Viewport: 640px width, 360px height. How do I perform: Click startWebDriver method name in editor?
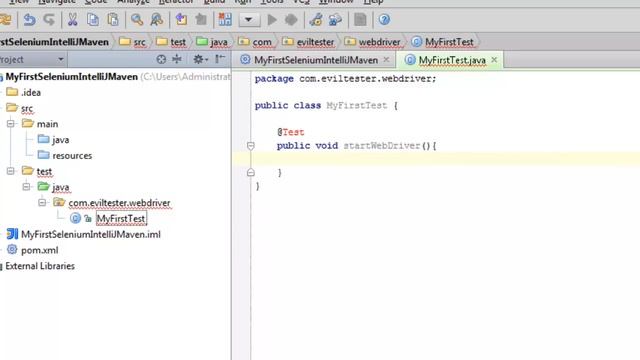coord(382,146)
